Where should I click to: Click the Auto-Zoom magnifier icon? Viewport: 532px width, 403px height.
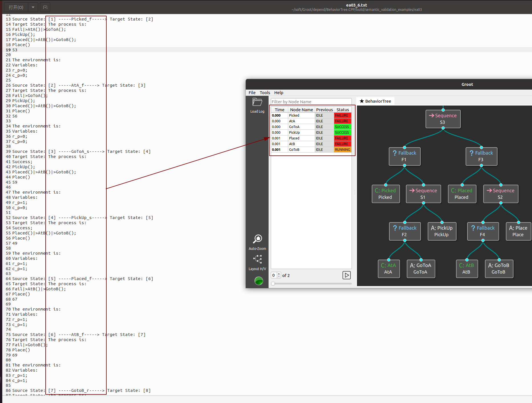257,239
